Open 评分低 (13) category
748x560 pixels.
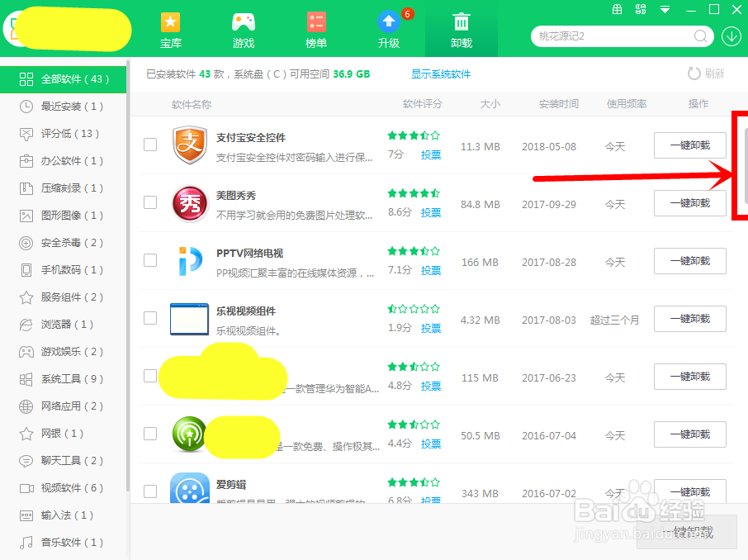(63, 134)
